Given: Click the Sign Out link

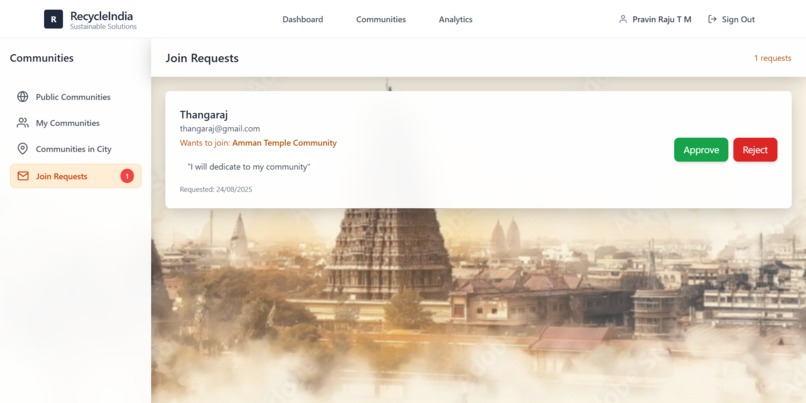Looking at the screenshot, I should click(731, 20).
